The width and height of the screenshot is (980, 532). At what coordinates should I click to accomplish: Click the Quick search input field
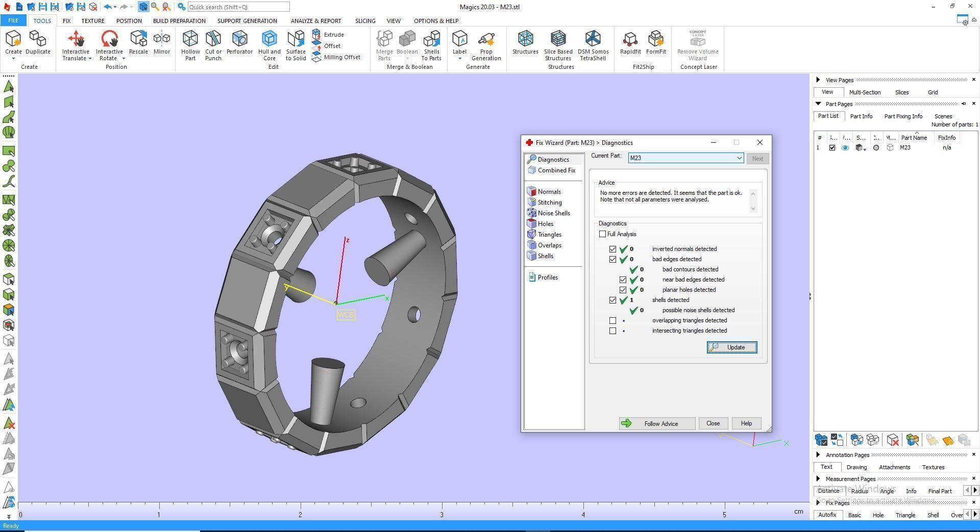click(x=238, y=7)
